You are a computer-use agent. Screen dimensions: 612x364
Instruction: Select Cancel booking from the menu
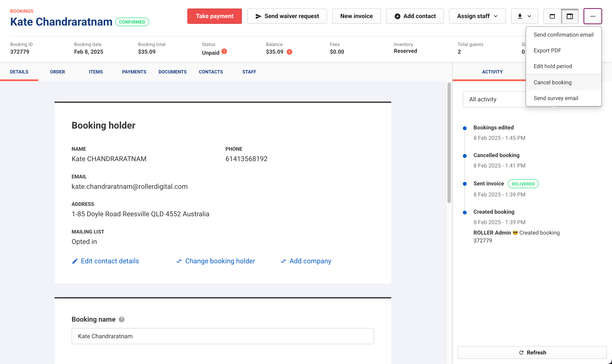coord(563,82)
